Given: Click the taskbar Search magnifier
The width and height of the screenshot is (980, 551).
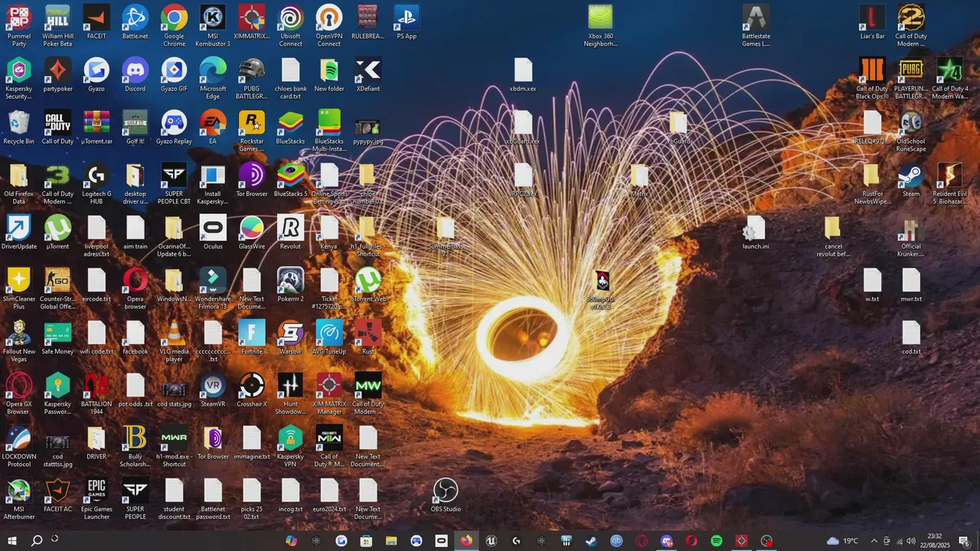Looking at the screenshot, I should (36, 540).
